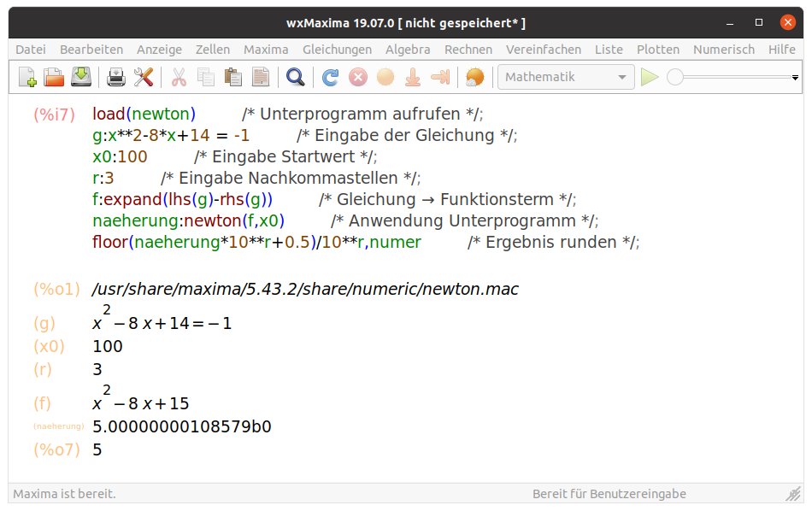Open the Plotten menu

(x=657, y=50)
